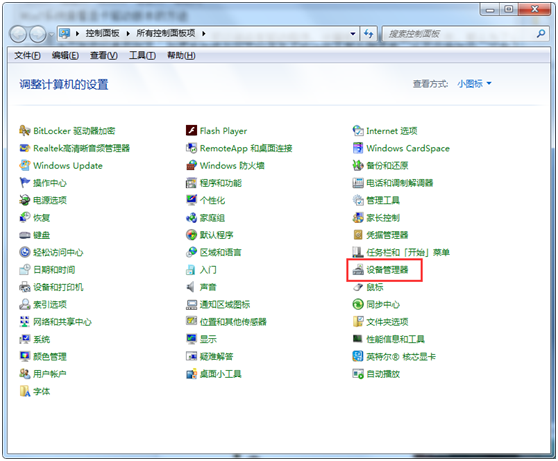Click the refresh button beside address bar
The height and width of the screenshot is (461, 558).
368,34
